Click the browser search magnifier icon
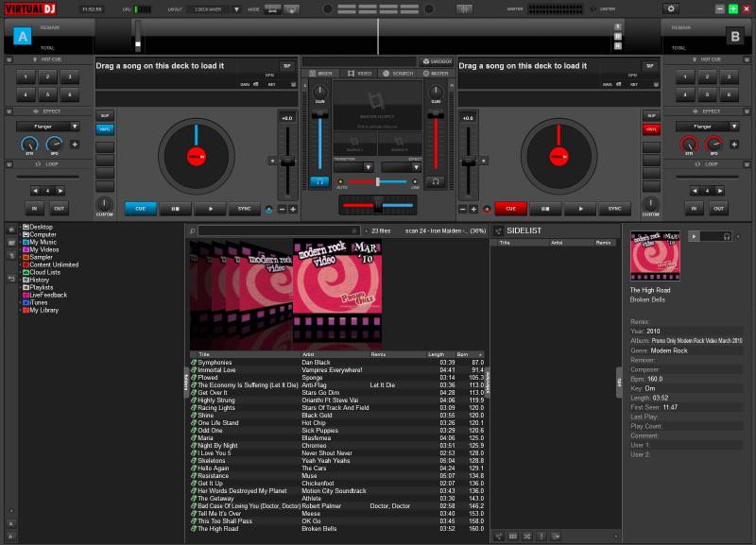The width and height of the screenshot is (756, 545). click(x=193, y=230)
